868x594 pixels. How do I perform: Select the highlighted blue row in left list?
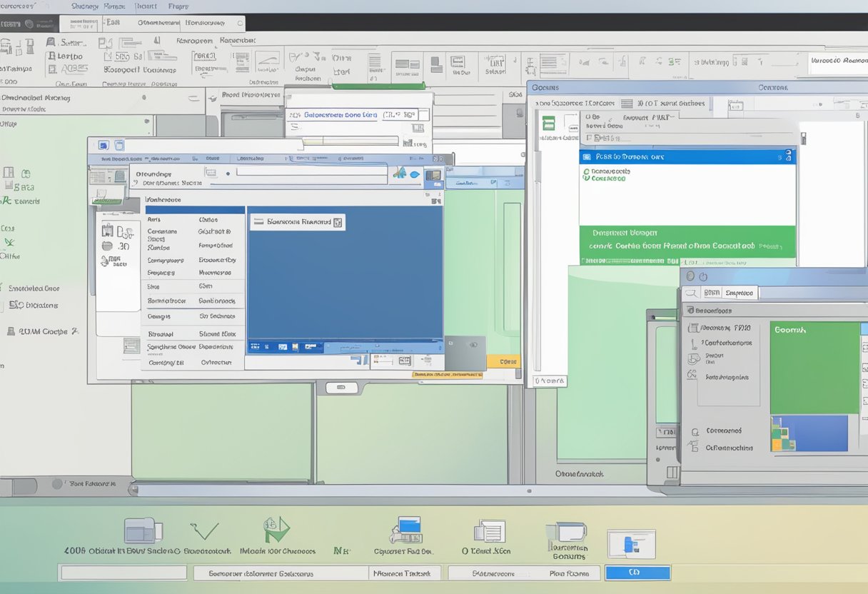(x=195, y=211)
